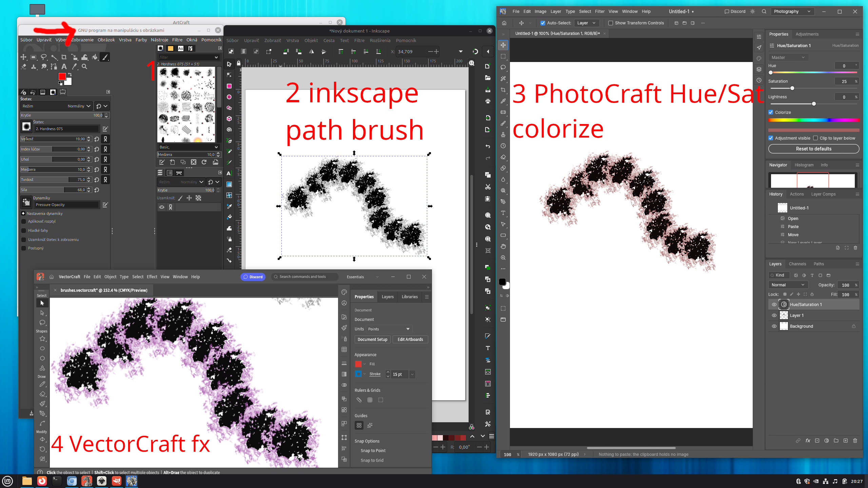Image resolution: width=868 pixels, height=488 pixels.
Task: Select the Zoom tool in PhotoCraft toolbar
Action: click(503, 258)
